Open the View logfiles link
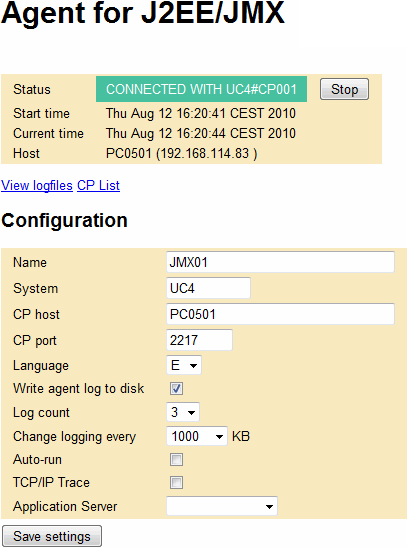The image size is (407, 548). (x=37, y=186)
